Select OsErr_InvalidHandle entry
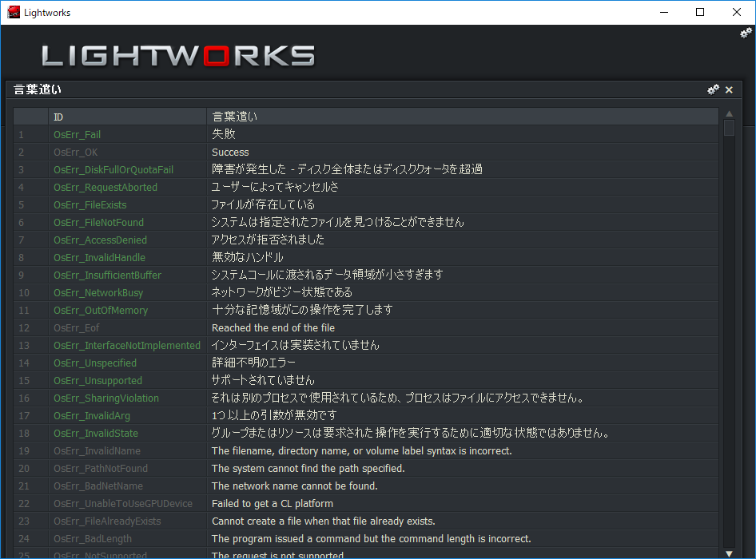The image size is (756, 559). pos(127,258)
